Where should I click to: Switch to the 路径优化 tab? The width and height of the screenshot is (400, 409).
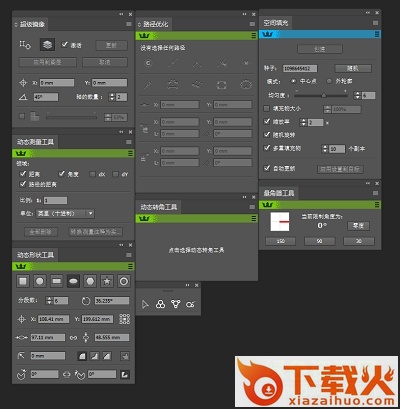(154, 24)
